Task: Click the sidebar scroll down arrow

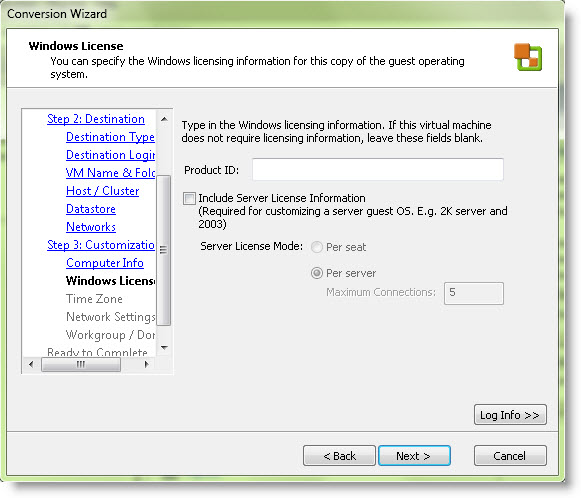Action: coord(164,348)
